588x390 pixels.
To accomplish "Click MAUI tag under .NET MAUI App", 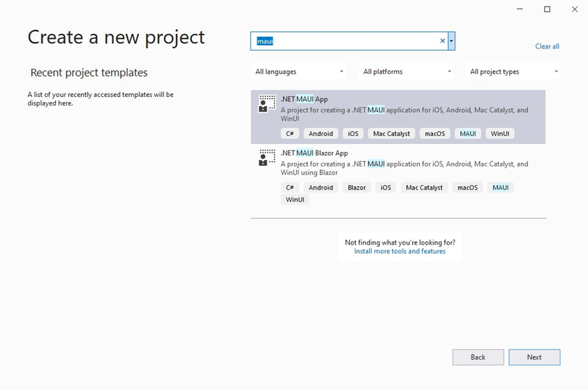I will click(x=468, y=134).
